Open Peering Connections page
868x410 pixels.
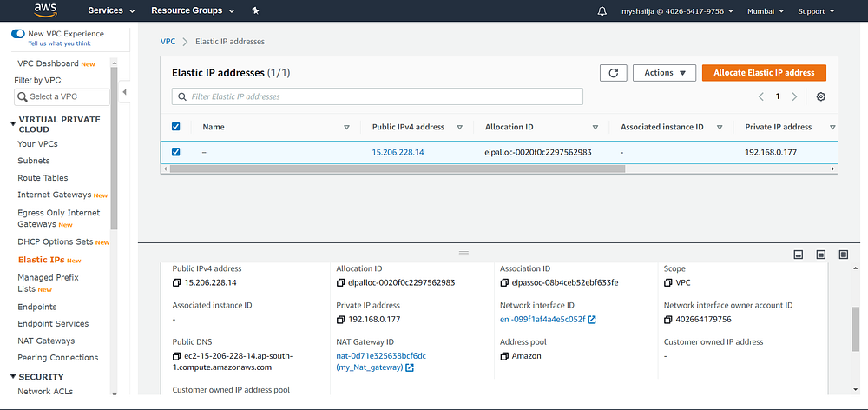coord(58,357)
